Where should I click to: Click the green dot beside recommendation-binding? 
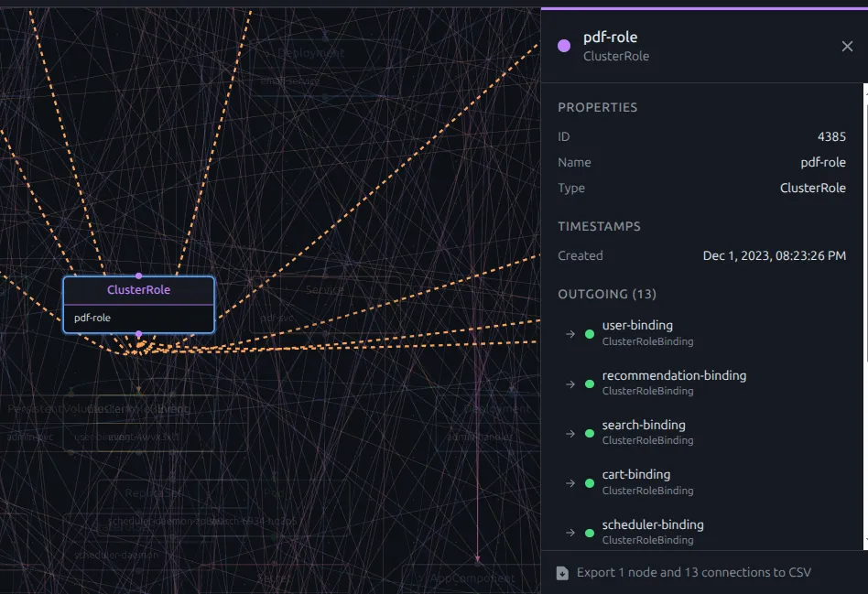point(590,383)
